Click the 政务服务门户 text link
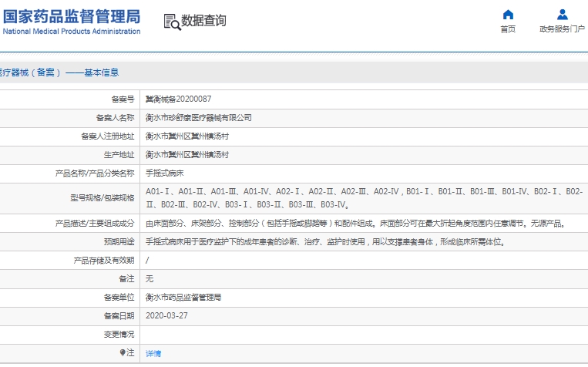This screenshot has height=367, width=588. point(562,29)
